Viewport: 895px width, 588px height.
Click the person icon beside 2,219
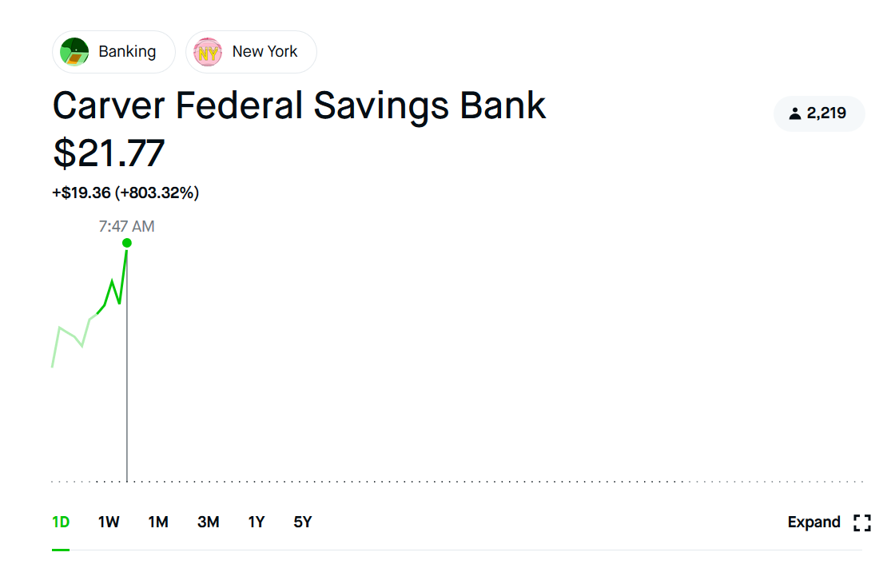794,113
